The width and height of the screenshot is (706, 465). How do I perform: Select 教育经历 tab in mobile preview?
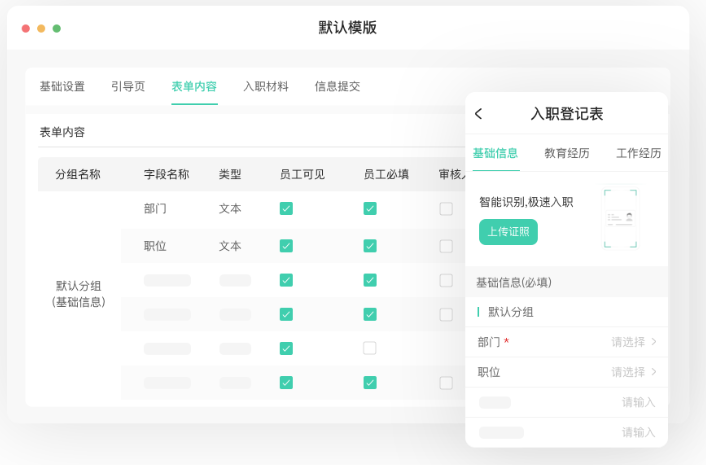pos(567,153)
